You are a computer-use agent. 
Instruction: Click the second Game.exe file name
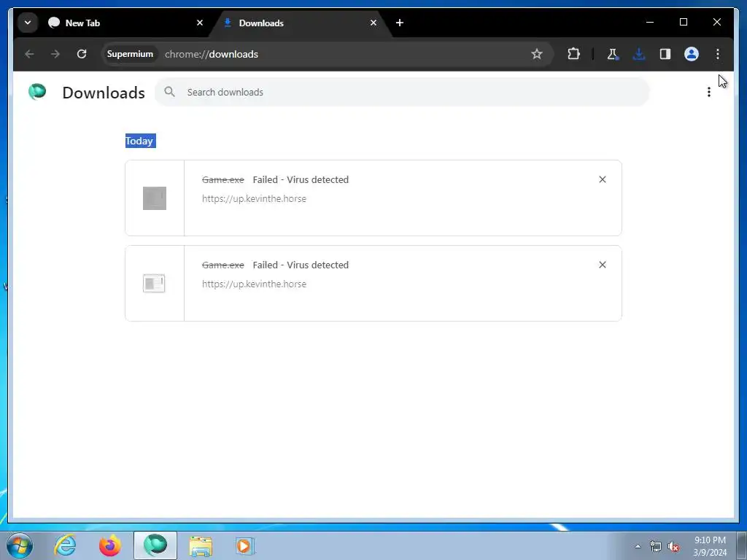click(223, 265)
